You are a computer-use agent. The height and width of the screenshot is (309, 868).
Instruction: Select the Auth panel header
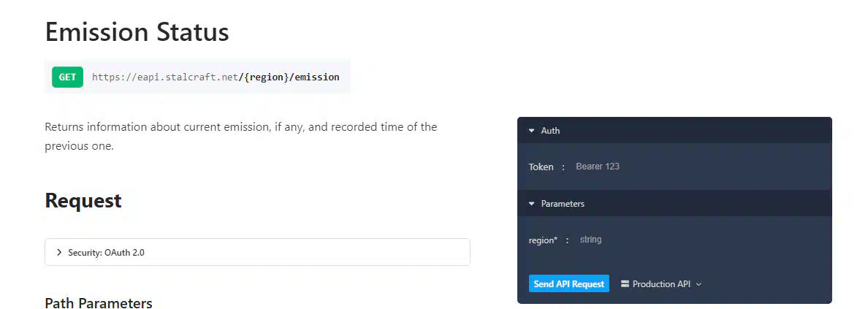pyautogui.click(x=674, y=131)
